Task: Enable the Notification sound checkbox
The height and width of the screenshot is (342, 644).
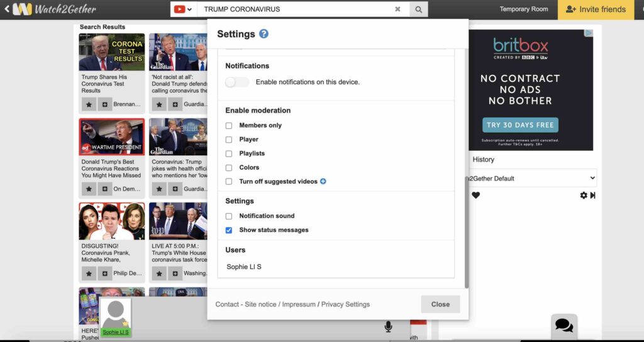Action: (x=229, y=216)
